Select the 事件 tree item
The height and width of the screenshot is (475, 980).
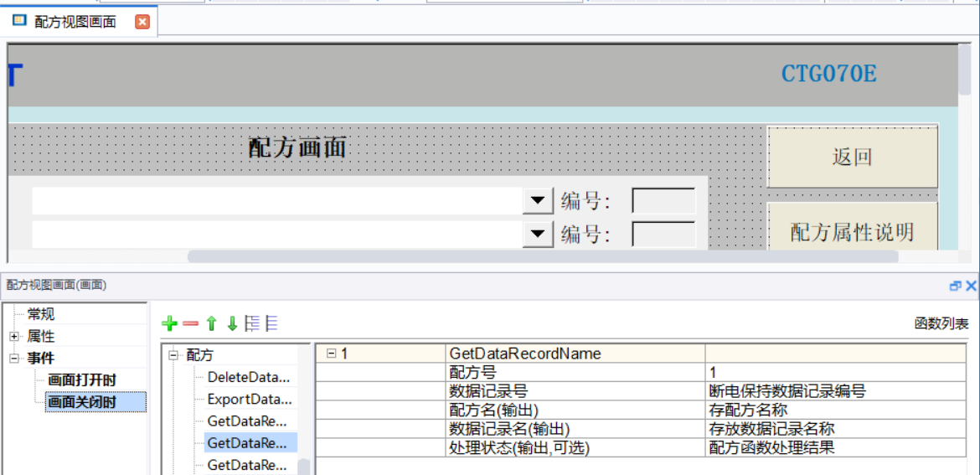click(41, 359)
